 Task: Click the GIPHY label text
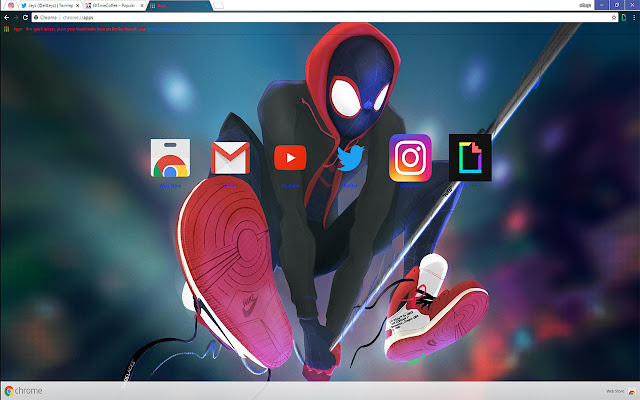470,186
